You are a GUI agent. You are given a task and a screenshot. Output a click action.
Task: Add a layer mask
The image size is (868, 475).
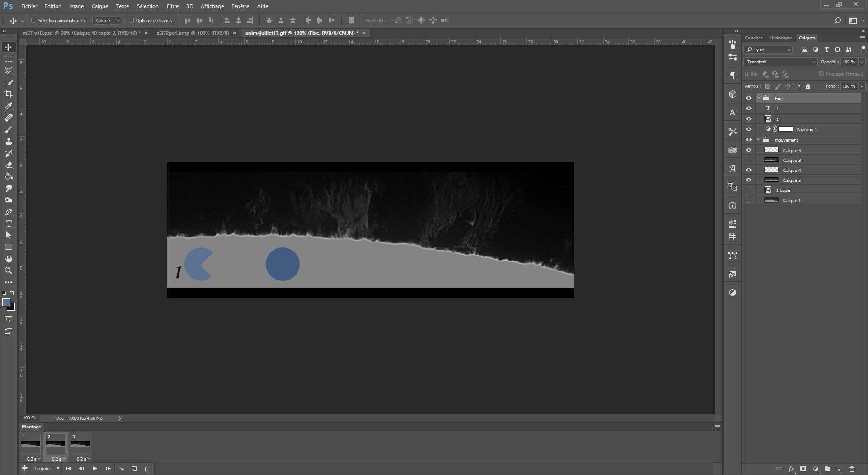click(803, 469)
